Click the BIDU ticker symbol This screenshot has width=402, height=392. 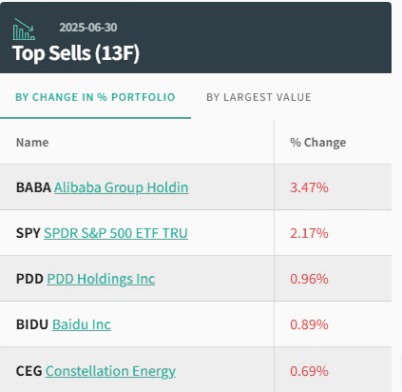[x=32, y=324]
